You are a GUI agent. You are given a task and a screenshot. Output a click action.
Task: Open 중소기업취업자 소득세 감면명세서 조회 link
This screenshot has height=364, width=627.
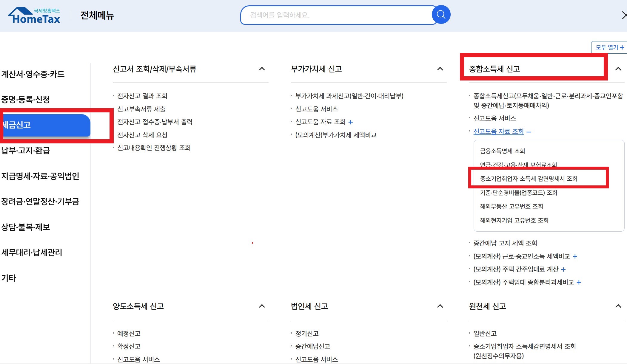click(x=529, y=179)
